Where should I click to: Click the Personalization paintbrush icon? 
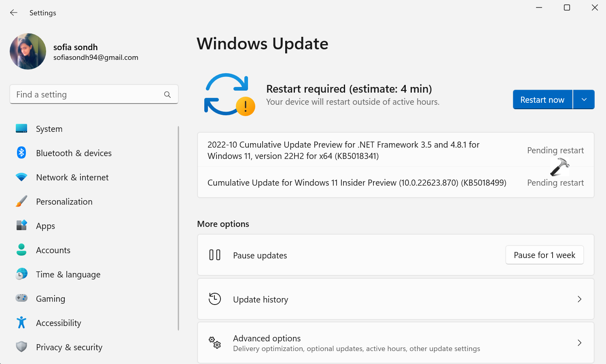coord(21,201)
